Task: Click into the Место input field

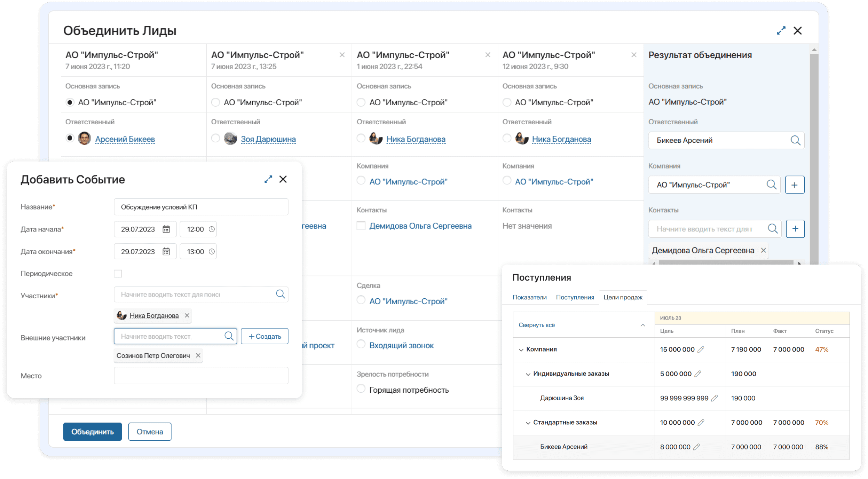Action: [201, 376]
